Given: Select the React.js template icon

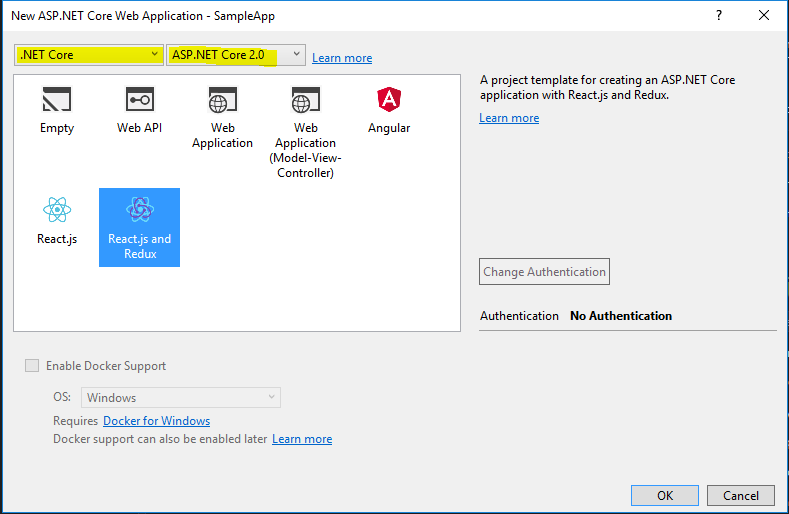Looking at the screenshot, I should (x=57, y=209).
